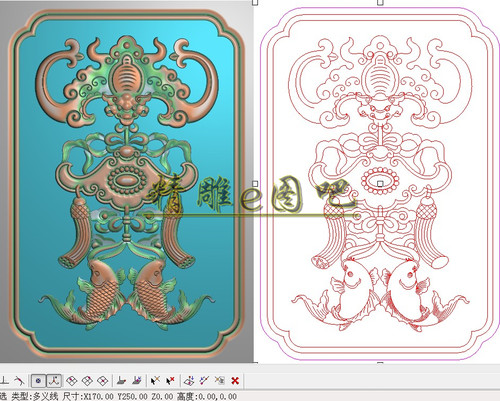
Task: Click third diamond plane icon with center dot
Action: pos(102,380)
